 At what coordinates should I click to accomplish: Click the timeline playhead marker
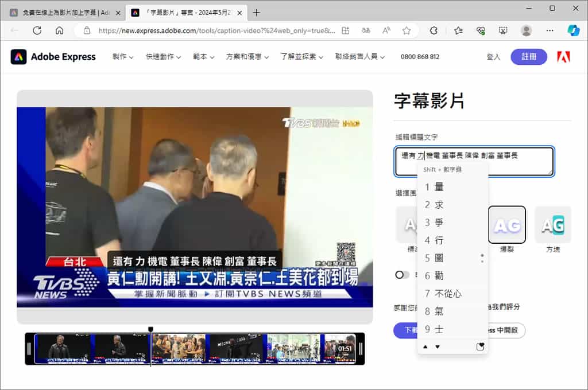pyautogui.click(x=151, y=329)
